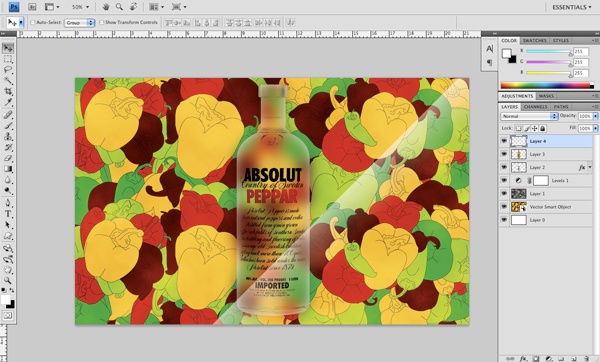Pick the Zoom tool in the toolbox
Screen dimensions: 600x362
click(x=8, y=280)
